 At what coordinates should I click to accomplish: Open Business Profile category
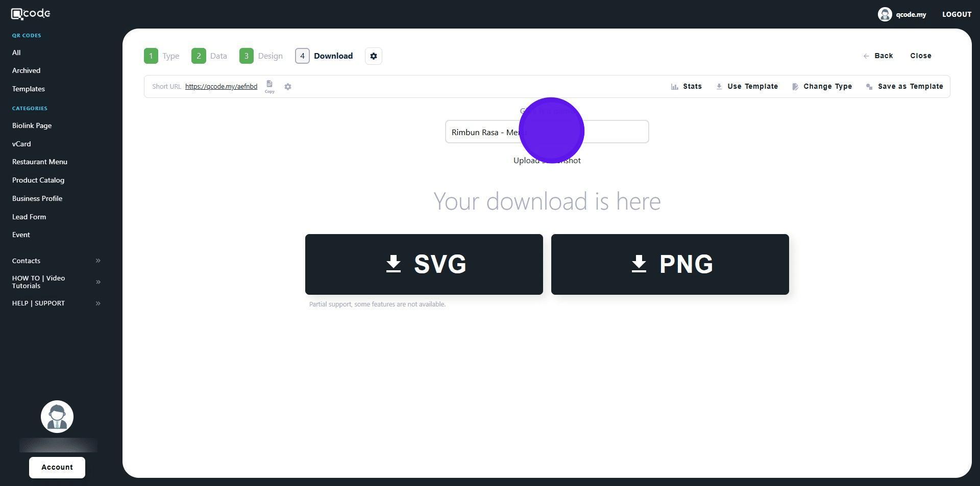click(37, 198)
